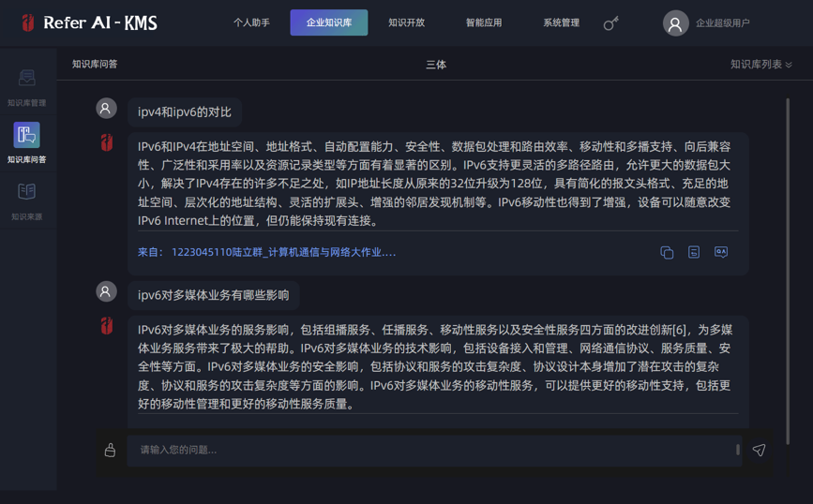Click the QA icon under the first answer

point(721,252)
